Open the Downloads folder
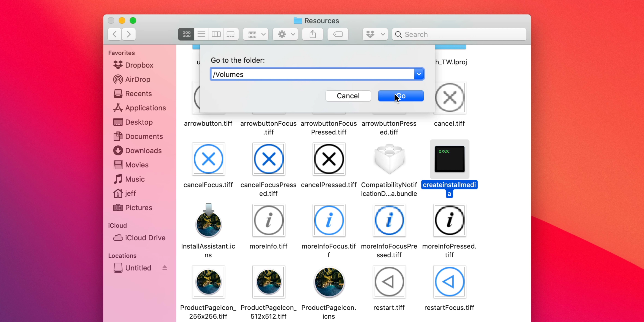644x322 pixels. [x=143, y=150]
